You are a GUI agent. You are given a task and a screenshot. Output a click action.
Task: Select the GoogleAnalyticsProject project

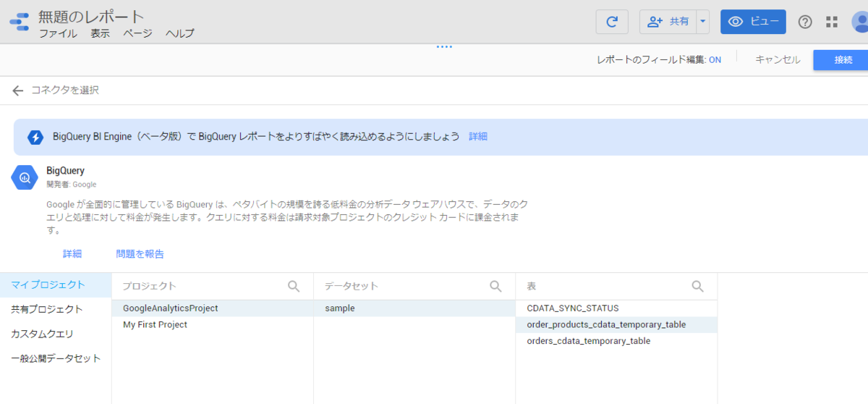point(213,308)
